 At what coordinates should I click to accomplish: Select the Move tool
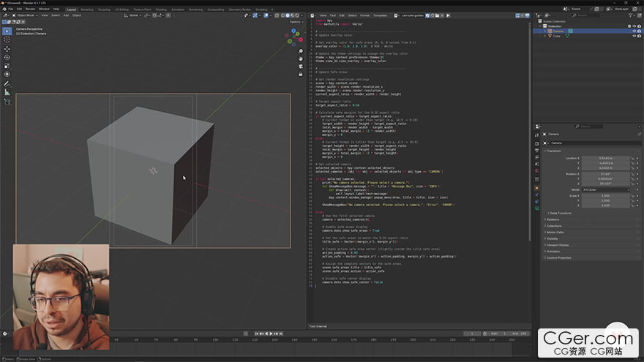click(7, 48)
